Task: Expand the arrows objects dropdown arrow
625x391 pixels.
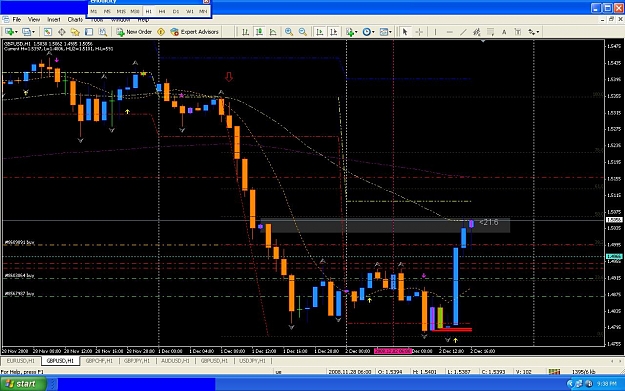Action: pos(538,32)
